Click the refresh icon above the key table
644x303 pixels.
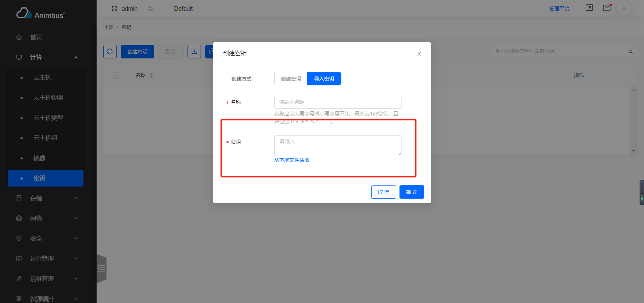click(110, 51)
